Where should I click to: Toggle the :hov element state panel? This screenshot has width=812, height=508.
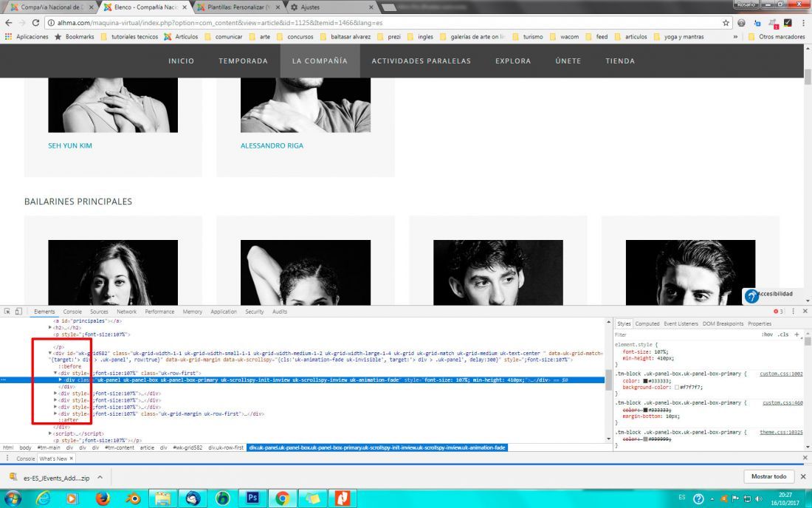coord(768,334)
